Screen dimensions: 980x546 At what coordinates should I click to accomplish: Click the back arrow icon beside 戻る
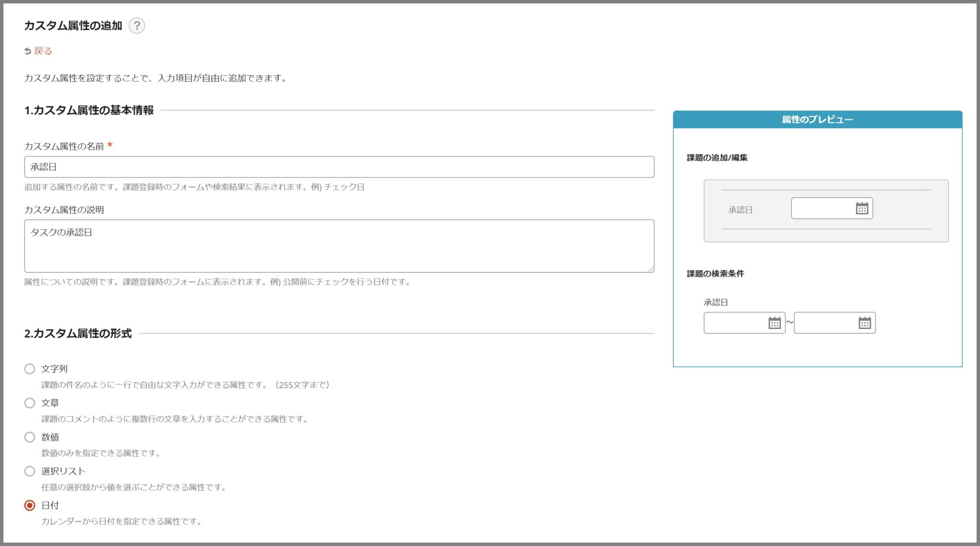(28, 51)
